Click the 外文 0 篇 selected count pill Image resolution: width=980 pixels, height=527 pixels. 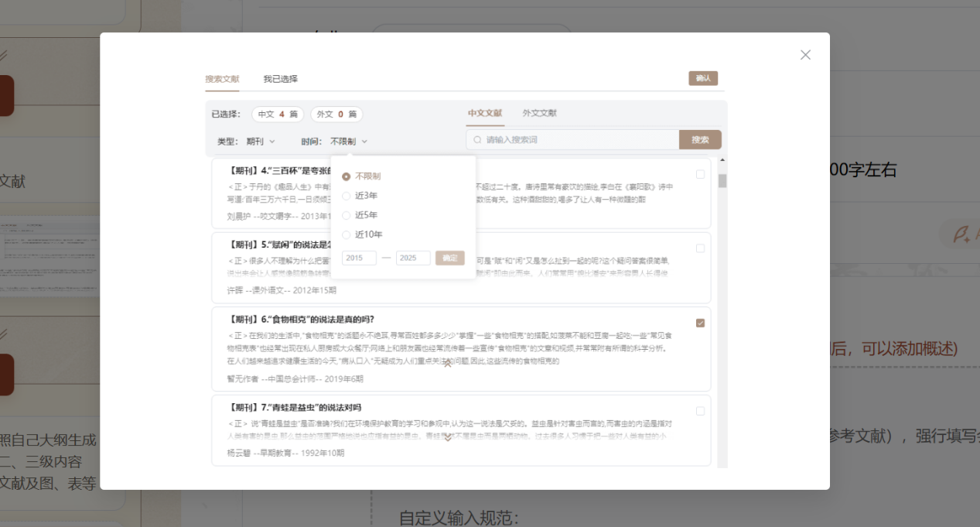pyautogui.click(x=336, y=114)
